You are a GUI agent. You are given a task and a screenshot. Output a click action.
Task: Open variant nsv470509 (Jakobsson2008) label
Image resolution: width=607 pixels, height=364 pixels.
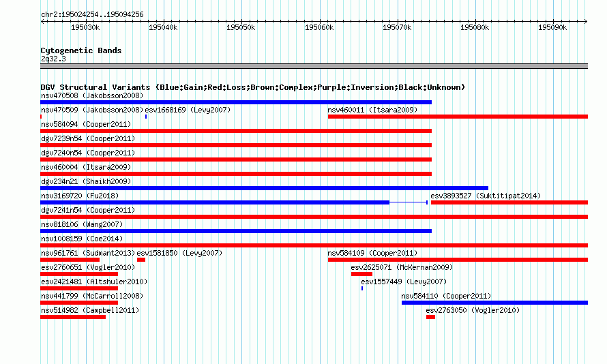click(92, 110)
